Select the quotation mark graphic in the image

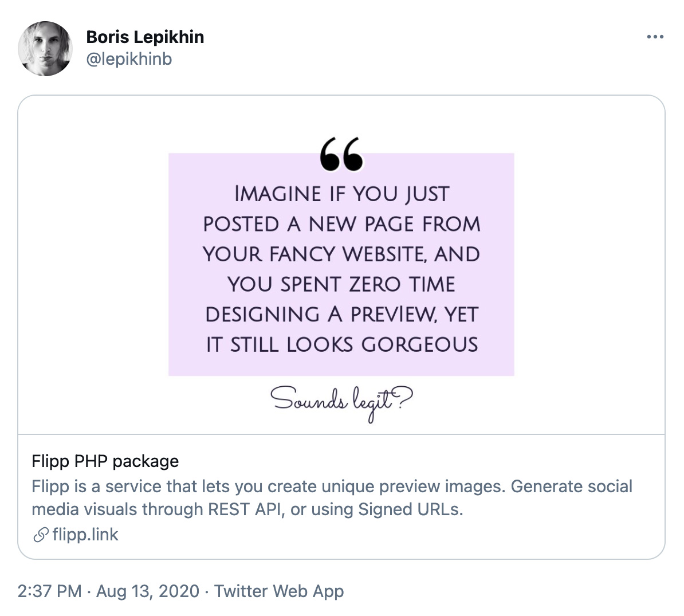pos(342,154)
